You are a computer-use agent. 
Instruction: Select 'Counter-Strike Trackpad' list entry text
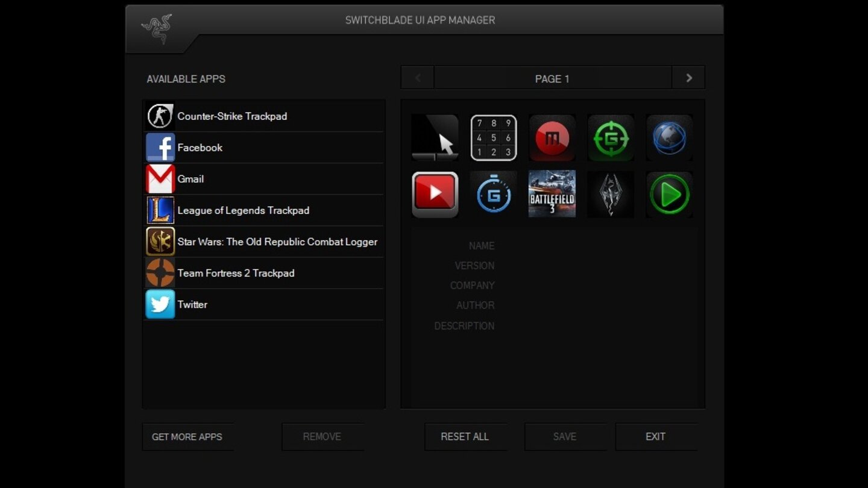pyautogui.click(x=232, y=116)
